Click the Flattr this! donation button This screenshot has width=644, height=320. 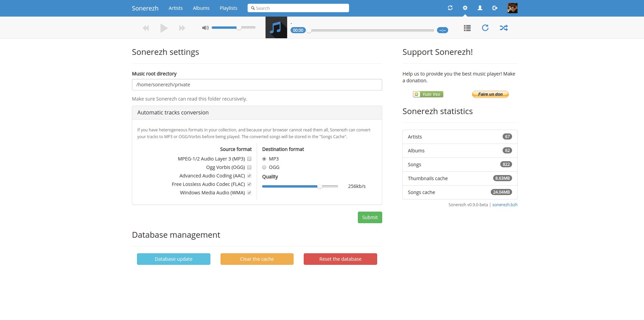(x=428, y=94)
